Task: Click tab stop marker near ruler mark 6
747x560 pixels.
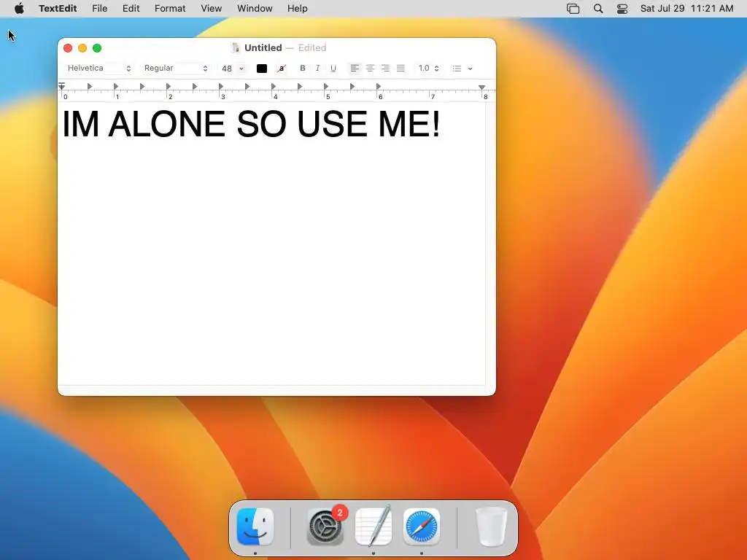Action: (x=379, y=86)
